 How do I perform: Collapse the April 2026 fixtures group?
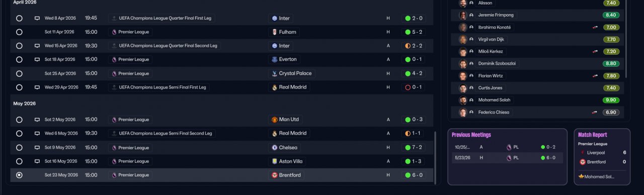25,3
